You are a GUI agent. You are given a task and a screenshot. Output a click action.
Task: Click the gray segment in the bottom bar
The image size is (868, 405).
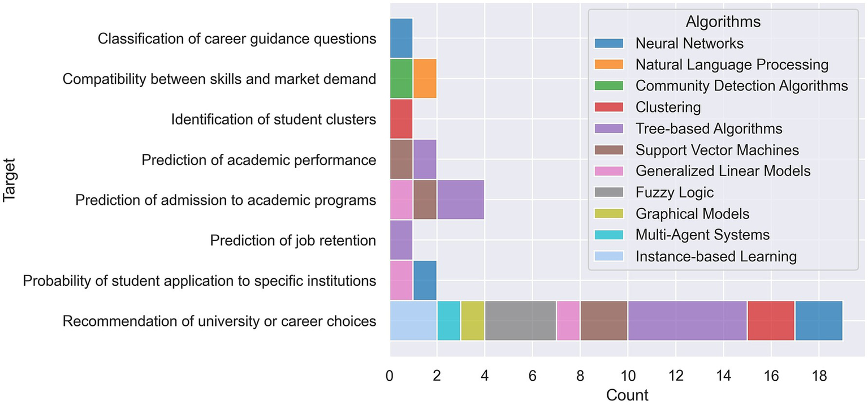(x=520, y=321)
